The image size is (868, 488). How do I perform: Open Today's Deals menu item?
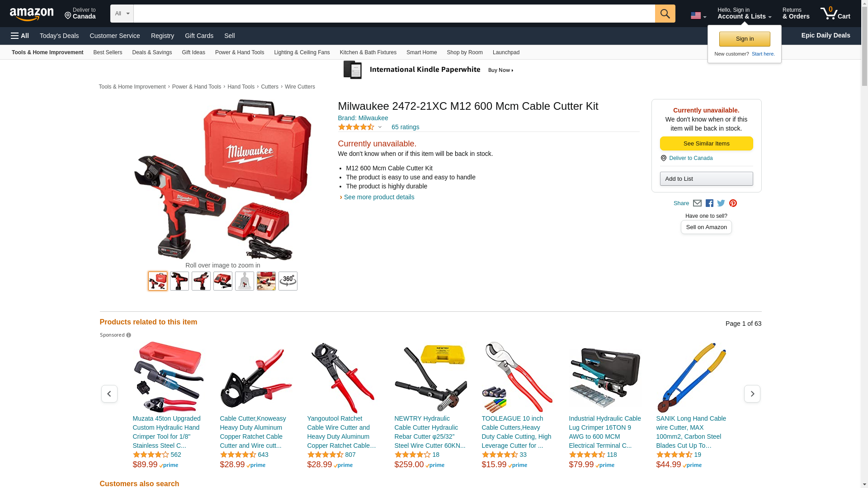click(x=59, y=36)
